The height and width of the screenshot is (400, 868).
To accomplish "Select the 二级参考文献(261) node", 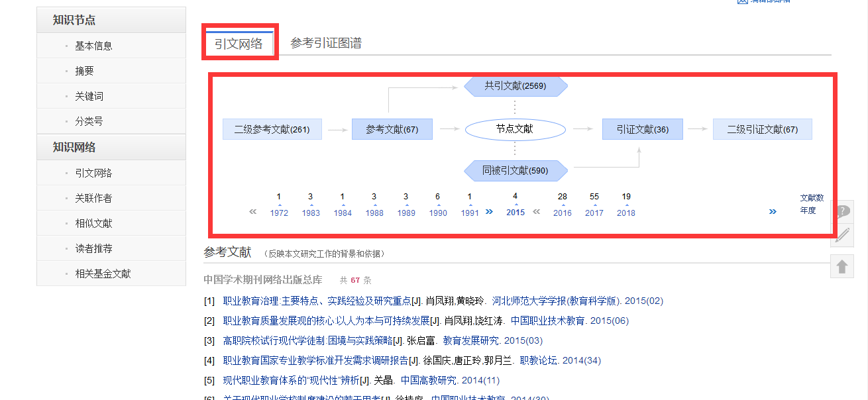I will tap(272, 128).
